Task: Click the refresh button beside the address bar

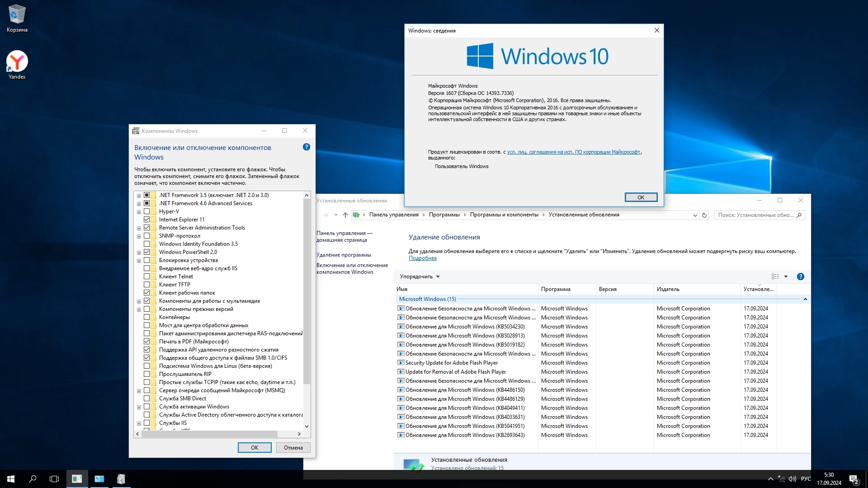Action: tap(704, 216)
